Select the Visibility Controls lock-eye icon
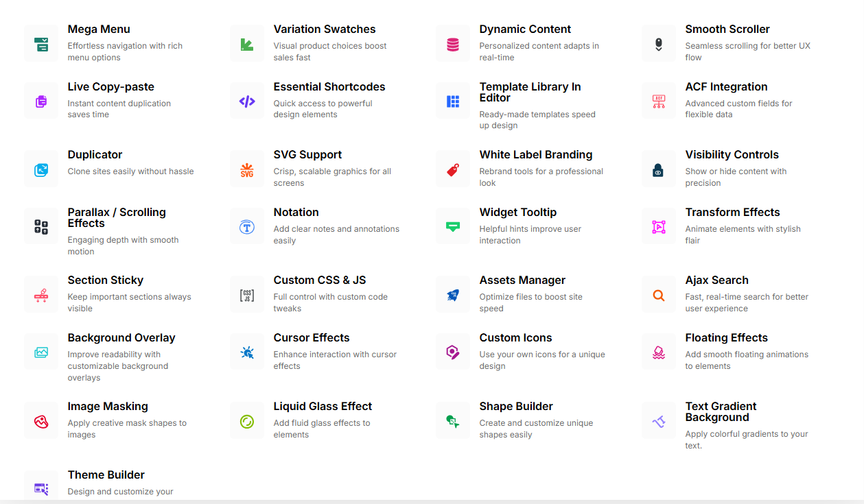Viewport: 864px width, 504px height. 659,170
